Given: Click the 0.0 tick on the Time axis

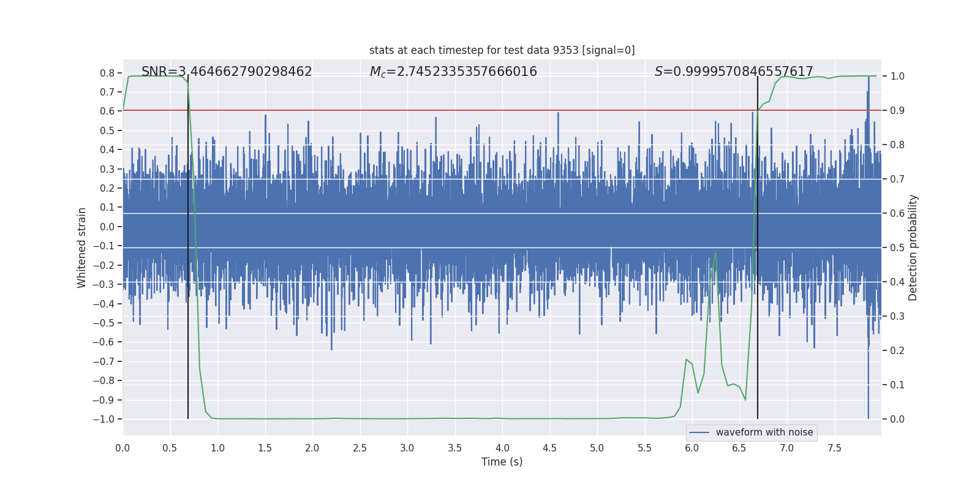Looking at the screenshot, I should (x=123, y=448).
